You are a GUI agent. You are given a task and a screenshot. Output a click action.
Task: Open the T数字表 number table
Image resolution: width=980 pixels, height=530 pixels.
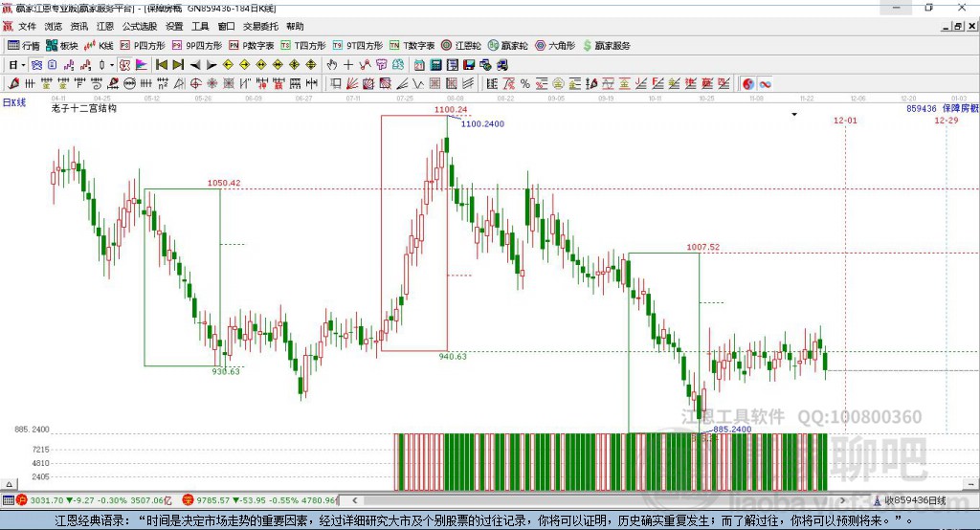pos(412,46)
